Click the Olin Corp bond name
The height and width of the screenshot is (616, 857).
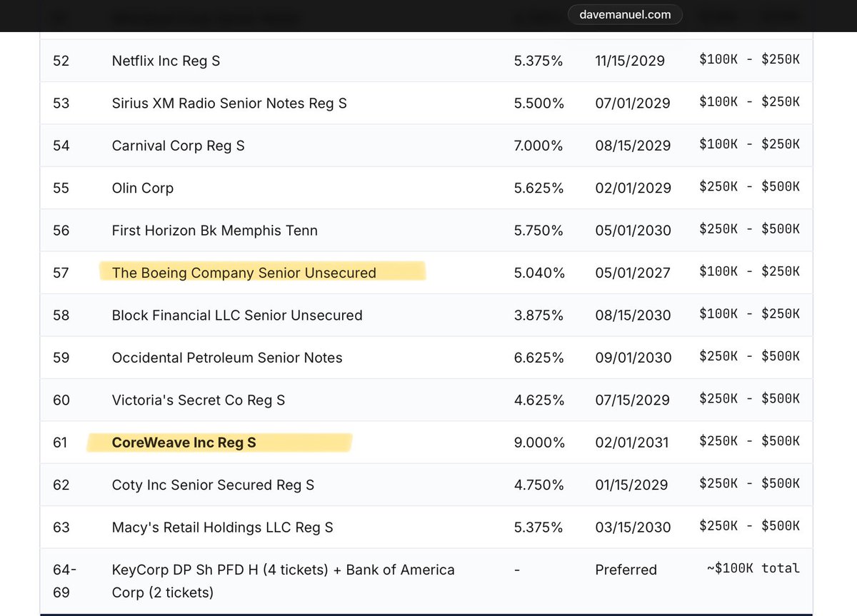pyautogui.click(x=142, y=188)
